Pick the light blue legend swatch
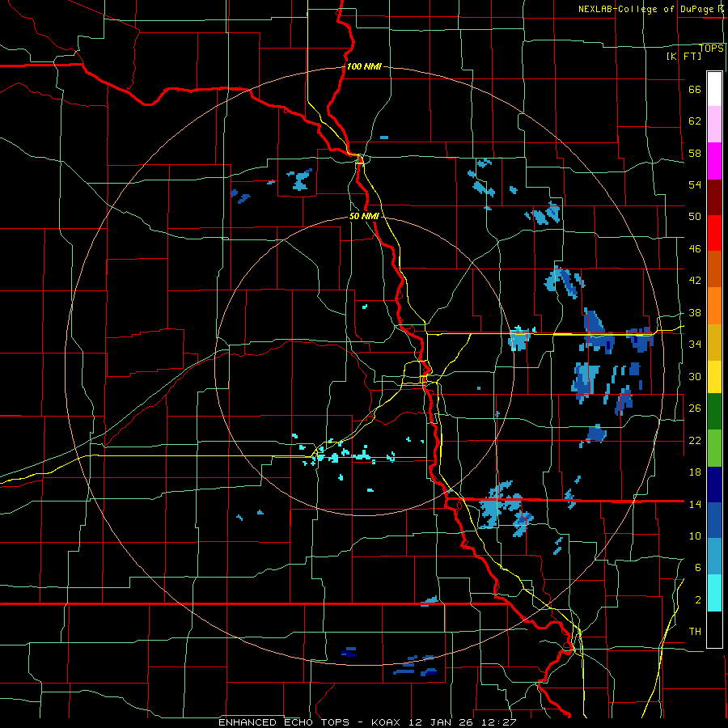 714,557
